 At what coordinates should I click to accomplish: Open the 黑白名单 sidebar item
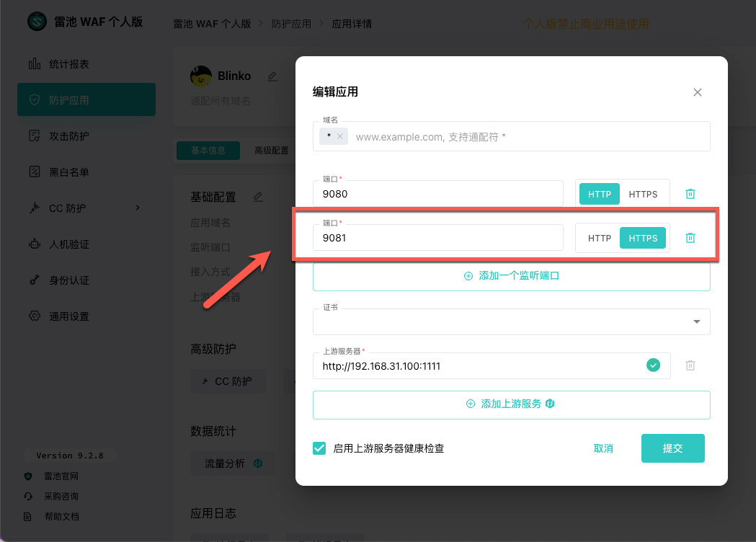click(x=86, y=172)
